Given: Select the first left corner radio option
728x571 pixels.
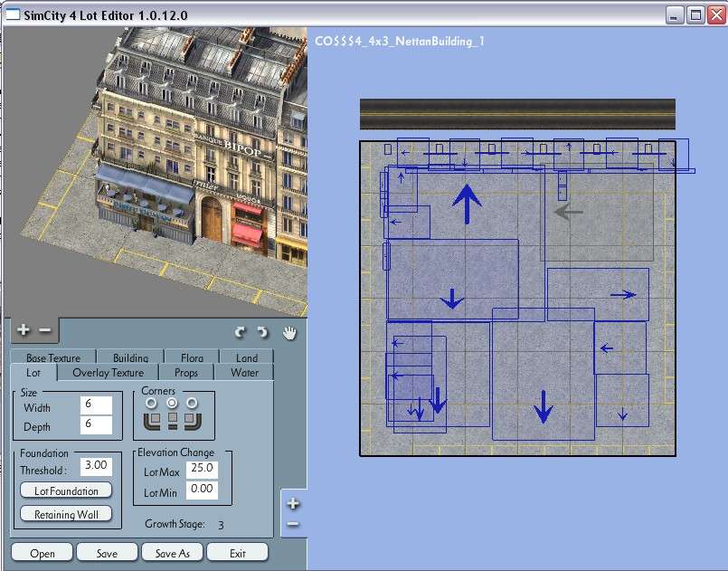Looking at the screenshot, I should coord(151,403).
